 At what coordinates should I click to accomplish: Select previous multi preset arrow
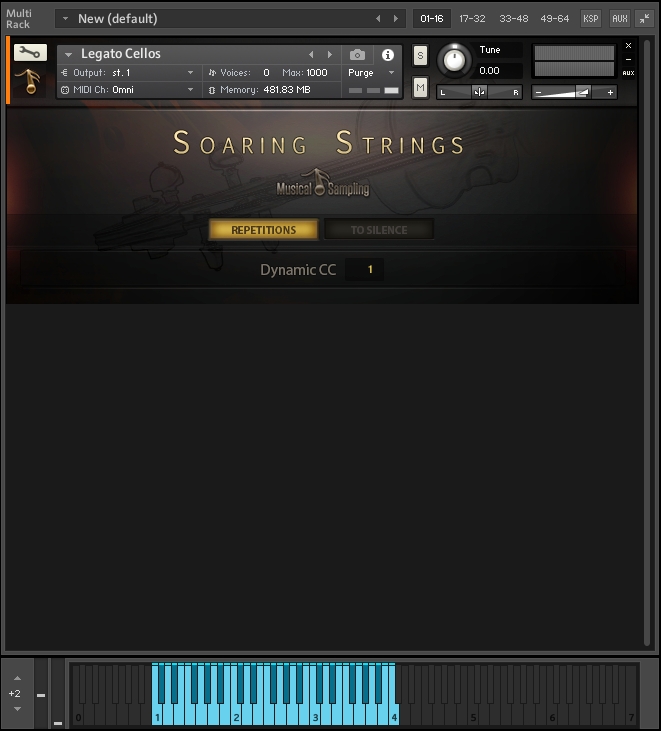tap(378, 19)
